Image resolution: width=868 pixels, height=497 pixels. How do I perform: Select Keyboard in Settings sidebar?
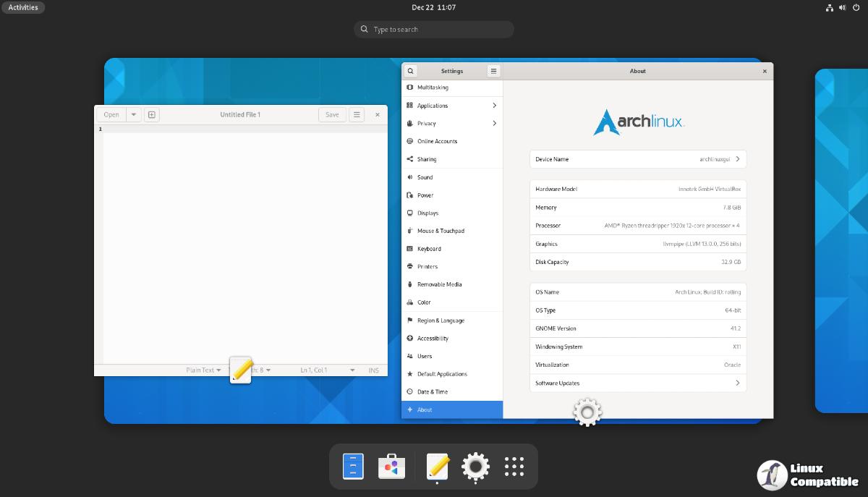[x=429, y=249]
